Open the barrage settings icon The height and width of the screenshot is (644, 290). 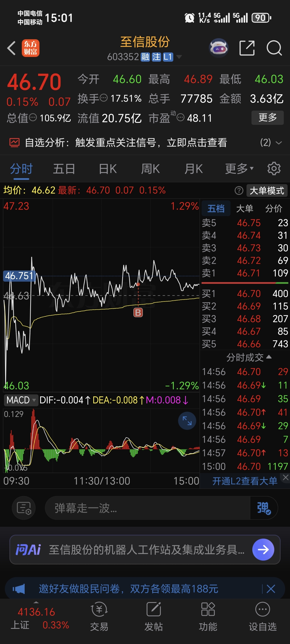(24, 508)
